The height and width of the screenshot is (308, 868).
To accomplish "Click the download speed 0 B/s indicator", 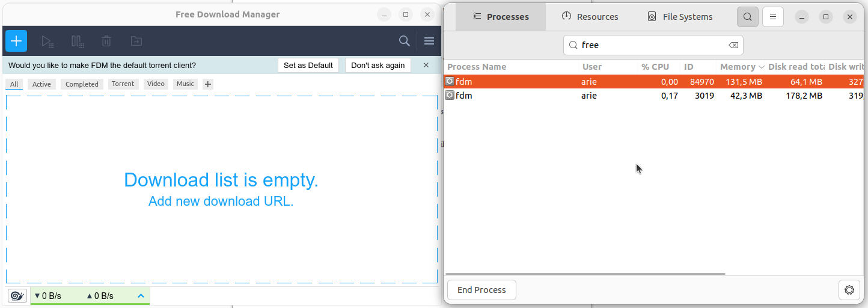I will tap(48, 296).
